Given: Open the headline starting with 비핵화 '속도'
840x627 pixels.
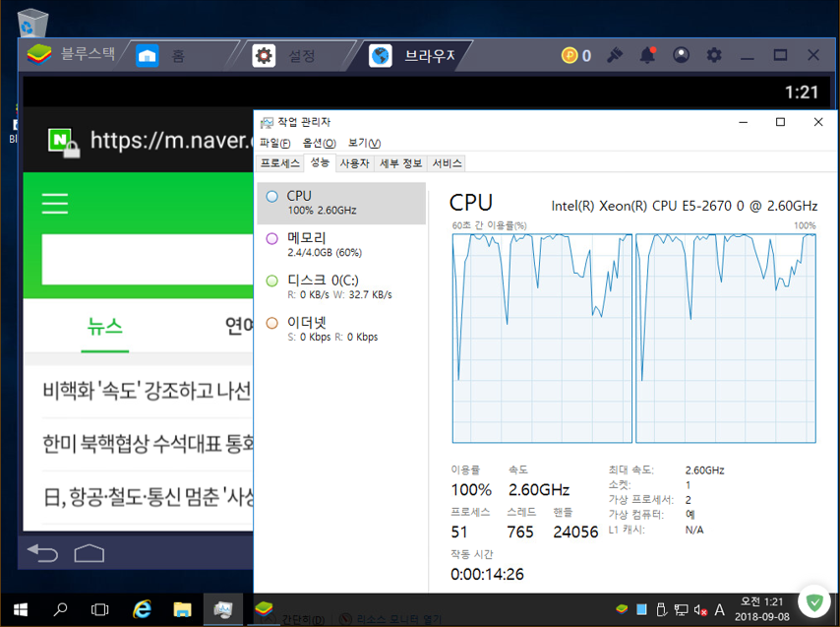Looking at the screenshot, I should (x=147, y=391).
